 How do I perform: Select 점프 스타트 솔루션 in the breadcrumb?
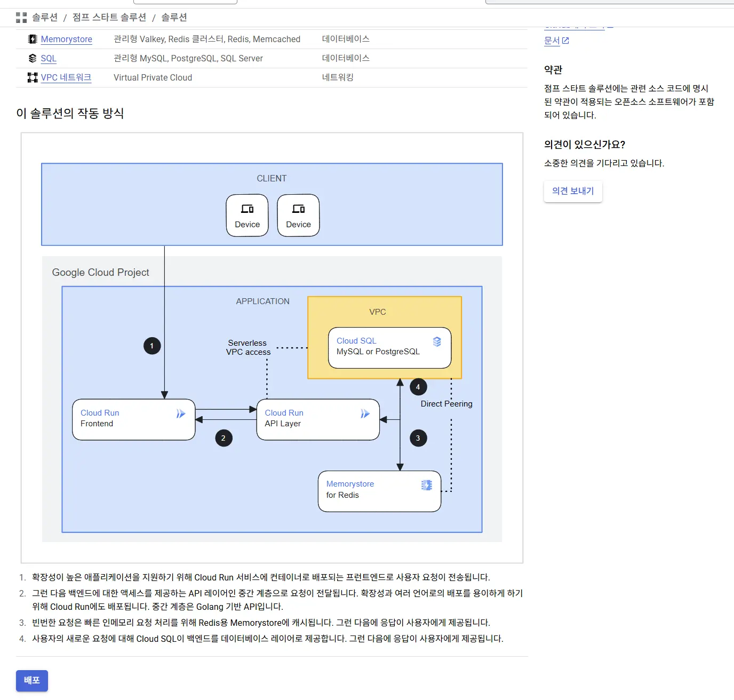(x=109, y=17)
